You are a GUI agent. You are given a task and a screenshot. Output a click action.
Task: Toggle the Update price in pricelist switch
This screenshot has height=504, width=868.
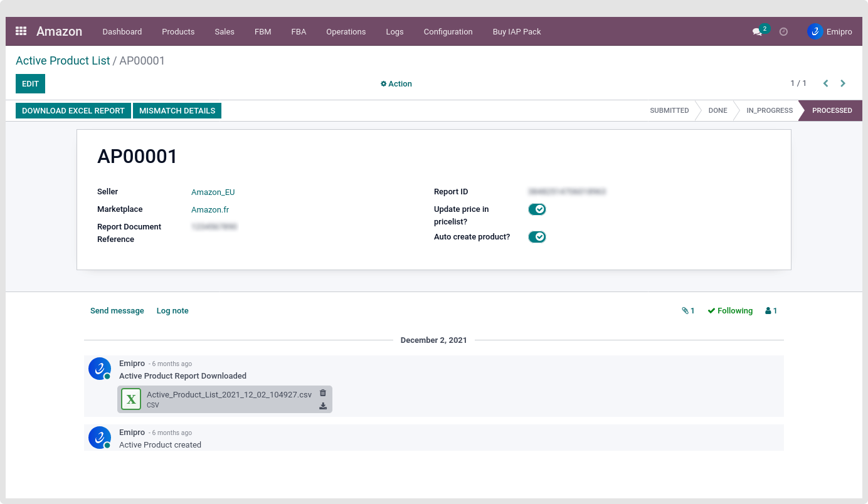537,209
